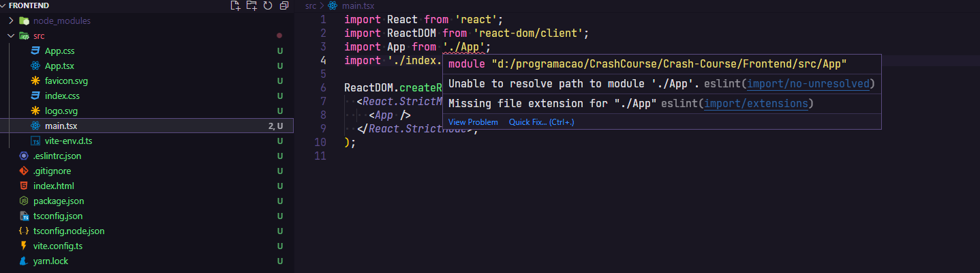The height and width of the screenshot is (273, 980).
Task: Open .gitignore file
Action: point(52,171)
